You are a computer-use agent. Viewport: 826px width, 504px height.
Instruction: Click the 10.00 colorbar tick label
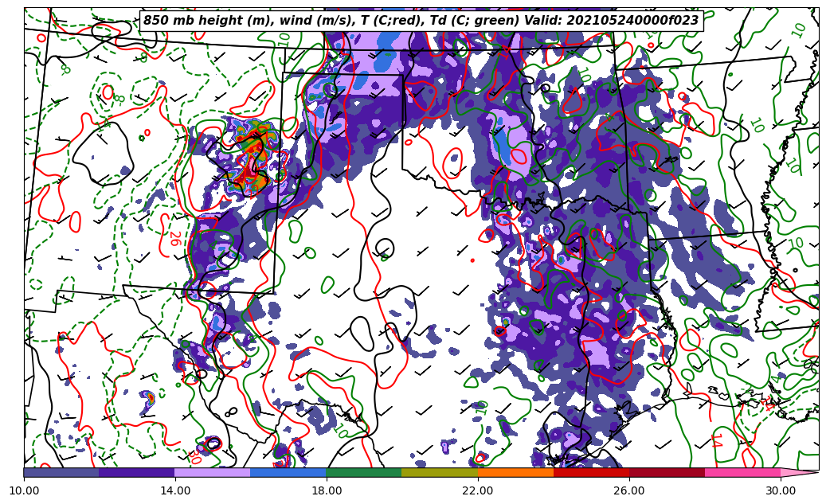pos(24,490)
